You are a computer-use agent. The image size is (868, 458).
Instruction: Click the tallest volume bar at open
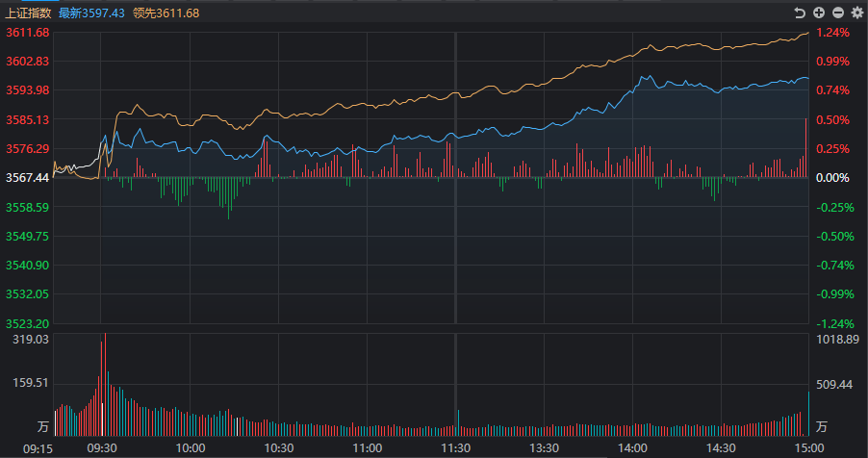105,384
